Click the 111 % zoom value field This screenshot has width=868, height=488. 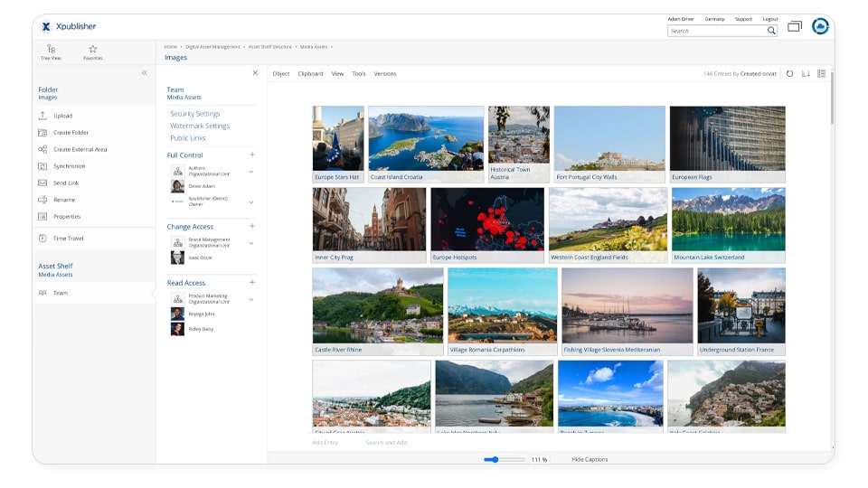(x=540, y=459)
